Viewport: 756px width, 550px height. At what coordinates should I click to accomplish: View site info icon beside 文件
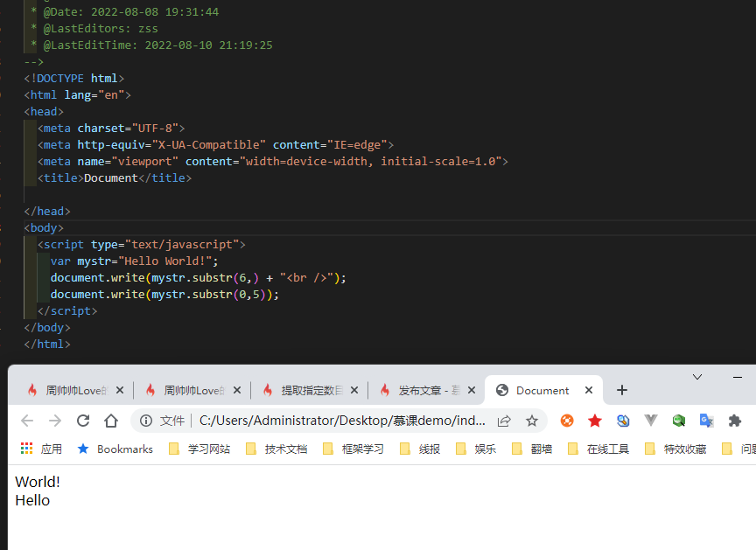(145, 421)
